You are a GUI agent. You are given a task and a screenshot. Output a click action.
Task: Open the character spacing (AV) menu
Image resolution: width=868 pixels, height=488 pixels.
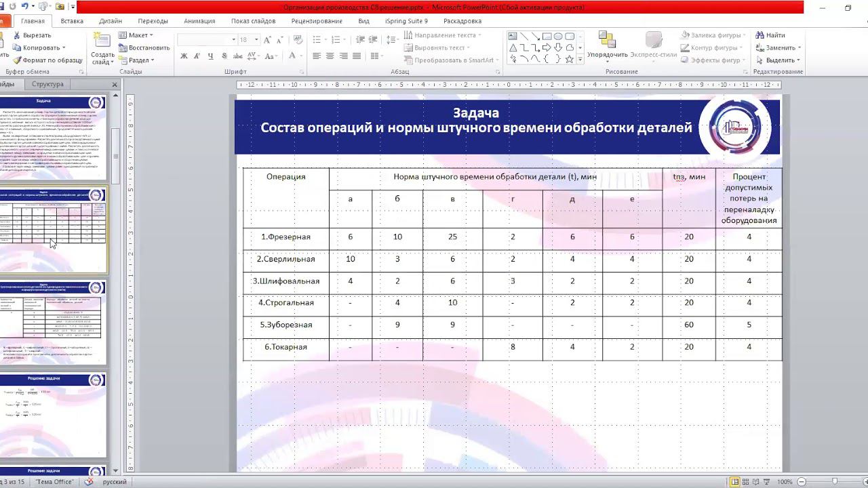click(x=255, y=56)
